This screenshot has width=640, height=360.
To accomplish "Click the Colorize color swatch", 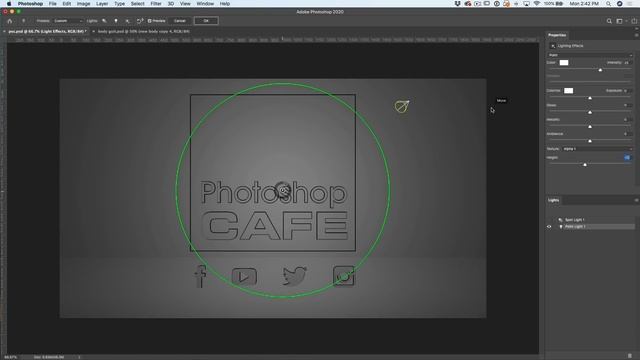I will coord(569,91).
